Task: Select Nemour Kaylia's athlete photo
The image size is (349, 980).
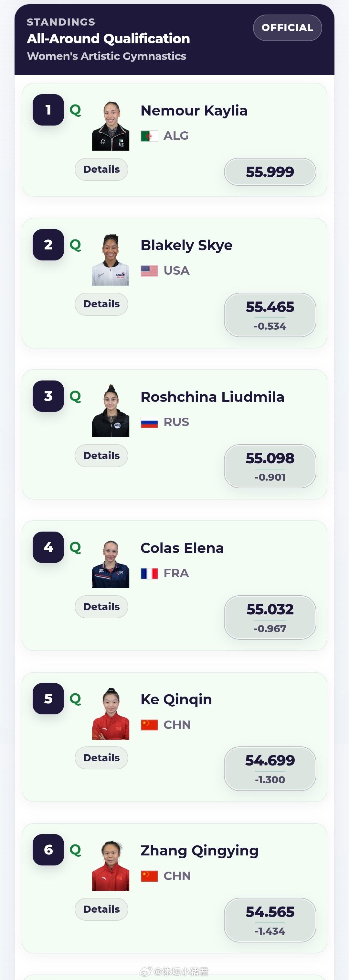Action: pyautogui.click(x=111, y=126)
